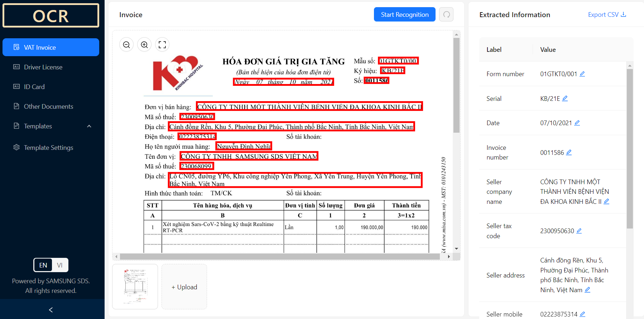
Task: Click the 'Label' column header
Action: (494, 50)
